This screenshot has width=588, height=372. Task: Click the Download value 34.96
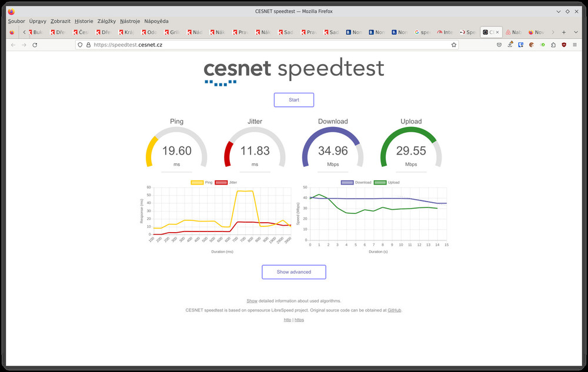point(333,151)
